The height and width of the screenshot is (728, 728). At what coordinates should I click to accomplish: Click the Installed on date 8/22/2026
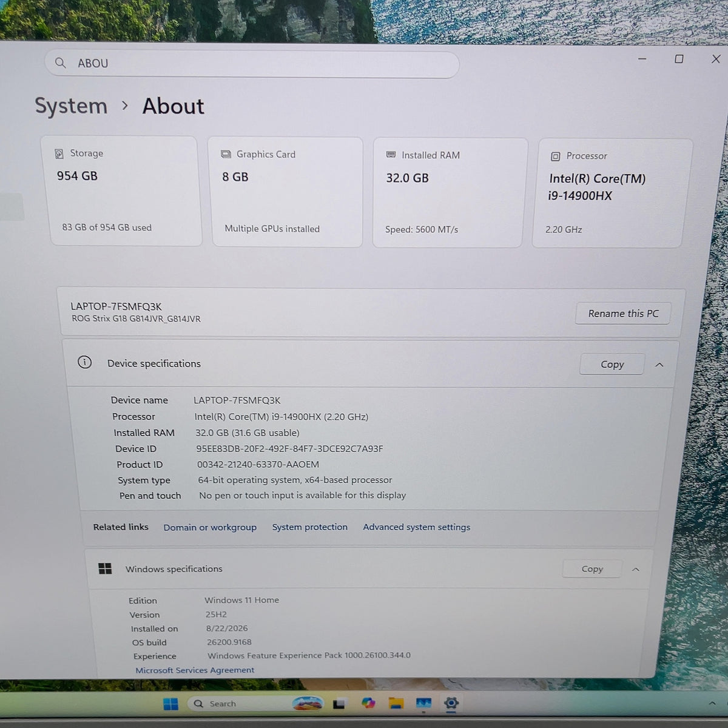pos(227,628)
